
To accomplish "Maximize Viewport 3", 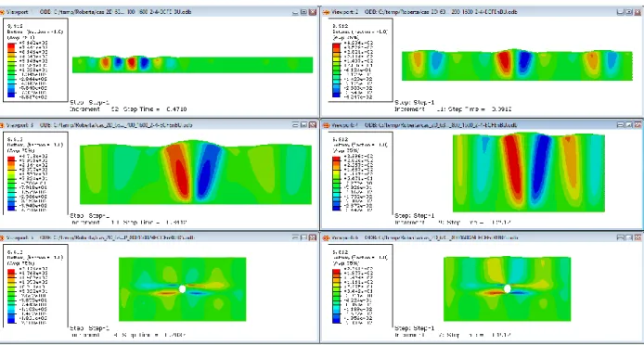I will (x=304, y=125).
